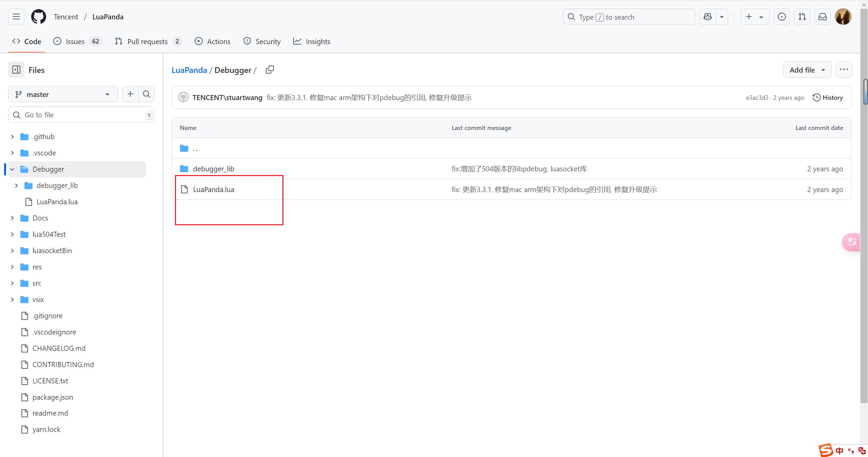This screenshot has width=868, height=457.
Task: Collapse the Files side panel
Action: pyautogui.click(x=16, y=70)
